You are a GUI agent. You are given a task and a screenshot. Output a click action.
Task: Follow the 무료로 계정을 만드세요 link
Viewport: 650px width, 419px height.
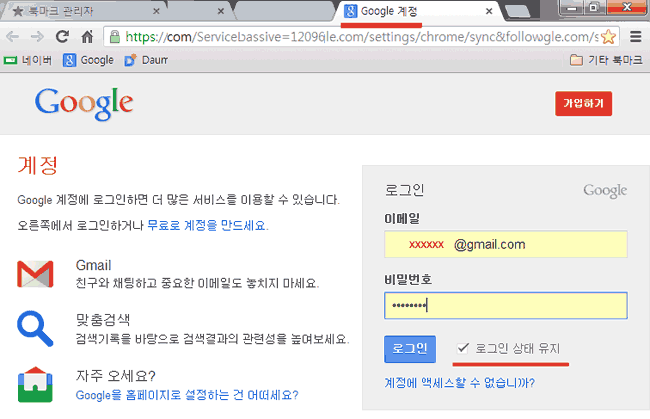pyautogui.click(x=208, y=225)
